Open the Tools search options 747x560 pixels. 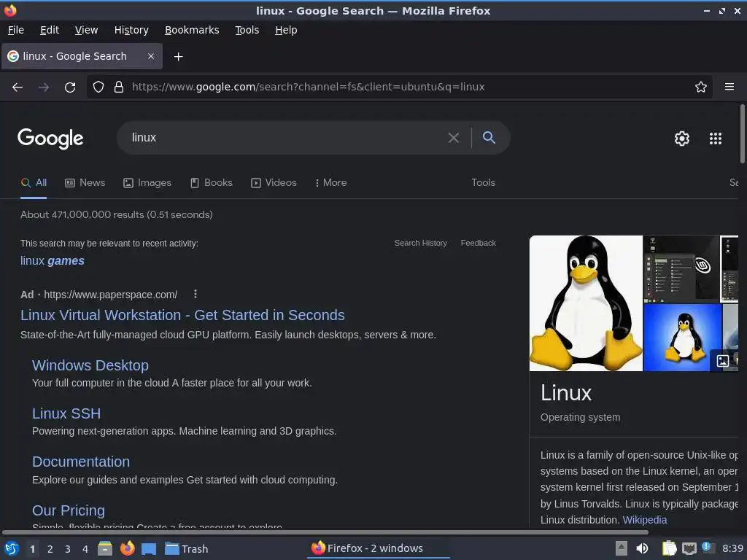[483, 182]
